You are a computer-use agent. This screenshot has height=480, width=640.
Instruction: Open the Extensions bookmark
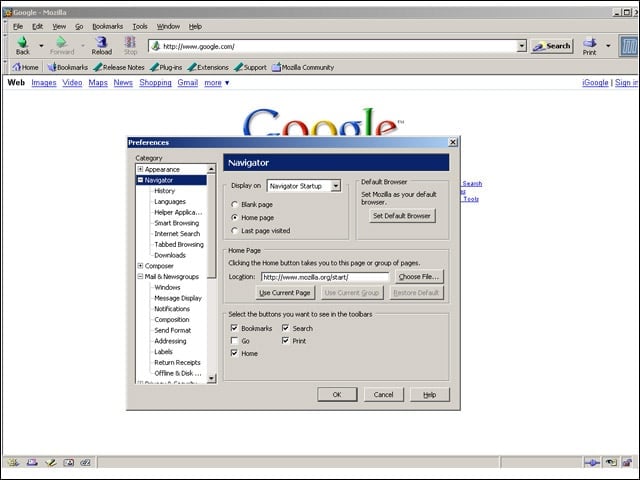tap(208, 67)
